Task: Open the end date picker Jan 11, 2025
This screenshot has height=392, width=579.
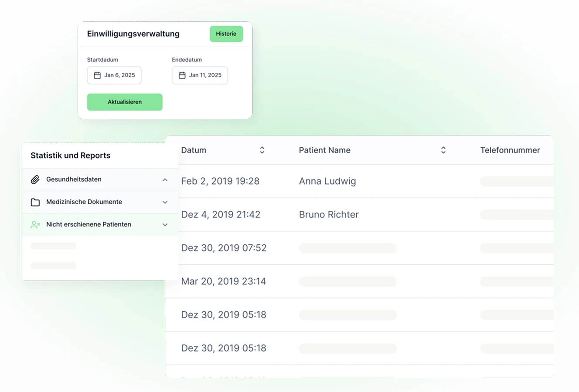Action: pyautogui.click(x=200, y=75)
